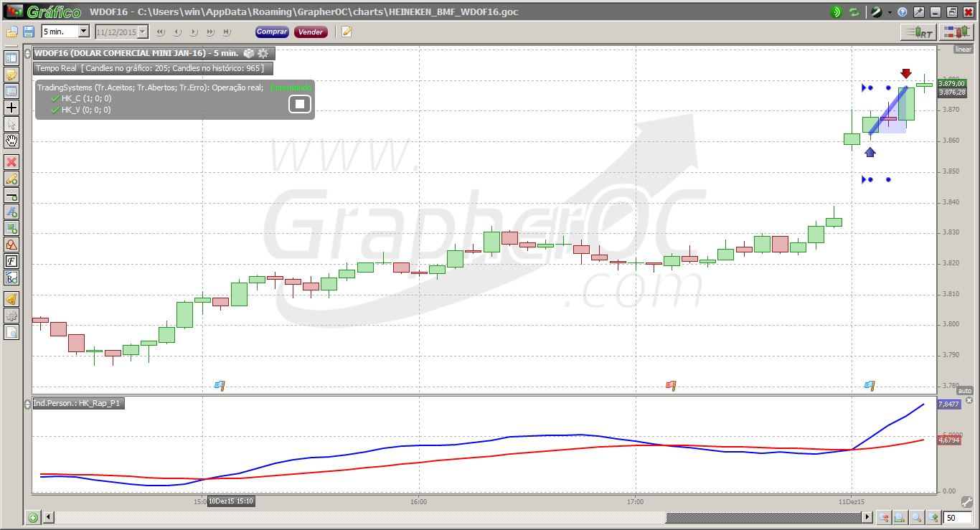Stop the running trading system
The height and width of the screenshot is (530, 980).
point(300,105)
